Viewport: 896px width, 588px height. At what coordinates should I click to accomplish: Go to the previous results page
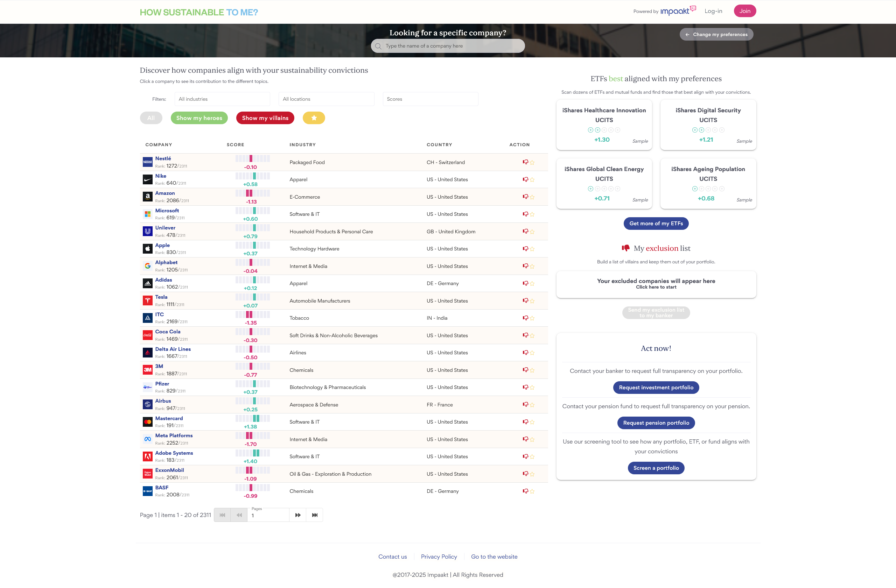tap(239, 515)
